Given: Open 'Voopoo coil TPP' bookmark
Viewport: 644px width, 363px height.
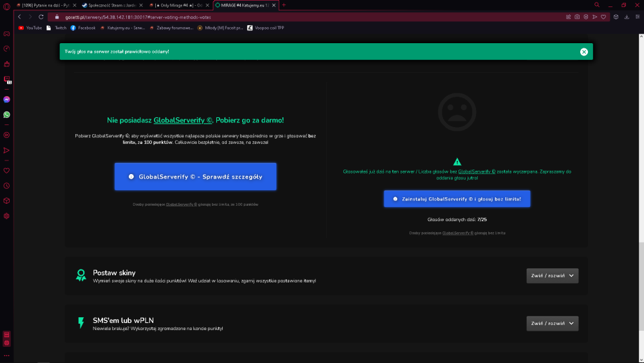Looking at the screenshot, I should click(266, 28).
